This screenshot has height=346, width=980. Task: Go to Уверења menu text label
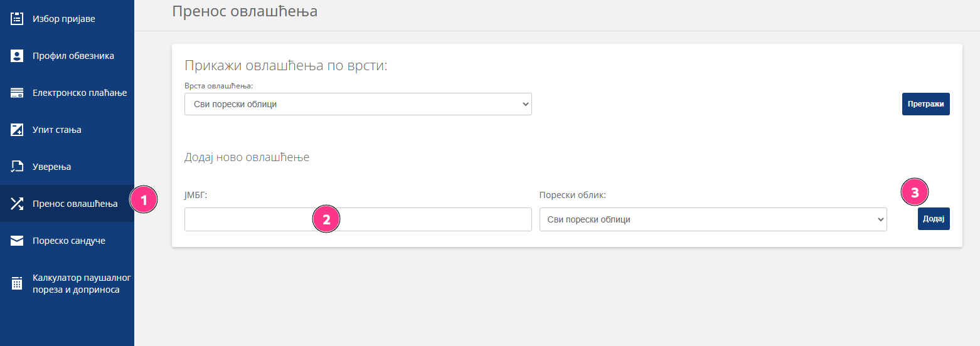click(51, 167)
